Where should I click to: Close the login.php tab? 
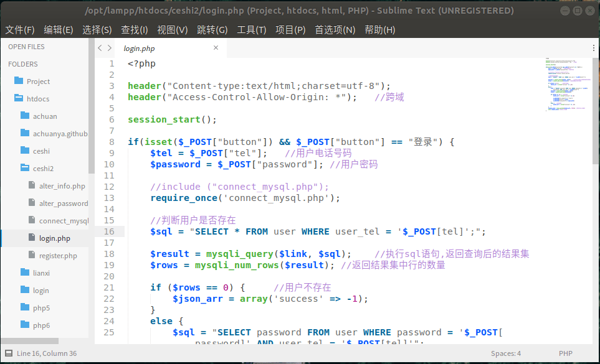coord(216,48)
